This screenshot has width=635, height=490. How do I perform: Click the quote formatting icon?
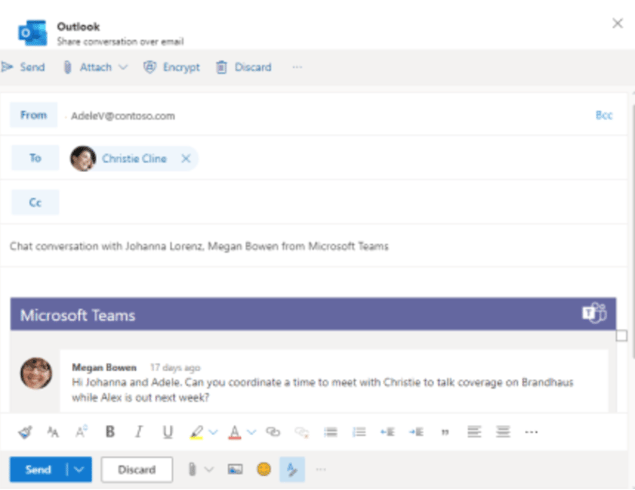pyautogui.click(x=445, y=432)
